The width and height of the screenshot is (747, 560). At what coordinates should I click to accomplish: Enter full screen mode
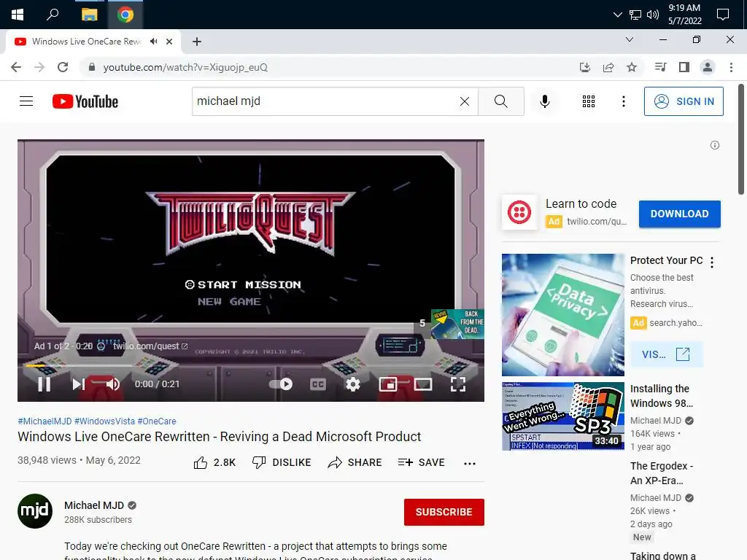458,384
